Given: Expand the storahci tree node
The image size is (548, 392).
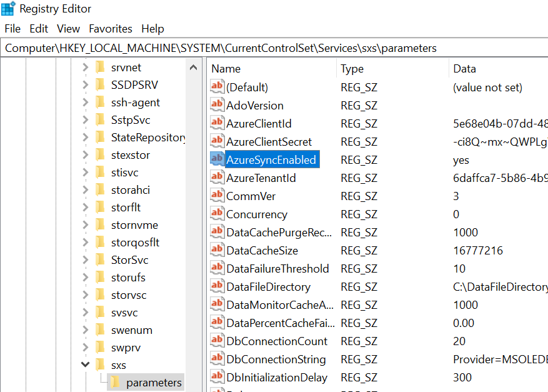Looking at the screenshot, I should point(86,190).
